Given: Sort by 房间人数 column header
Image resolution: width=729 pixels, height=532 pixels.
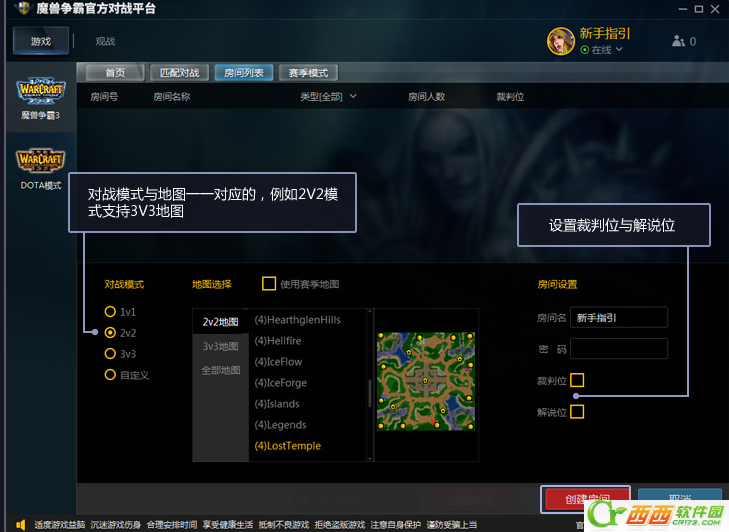Looking at the screenshot, I should tap(426, 97).
